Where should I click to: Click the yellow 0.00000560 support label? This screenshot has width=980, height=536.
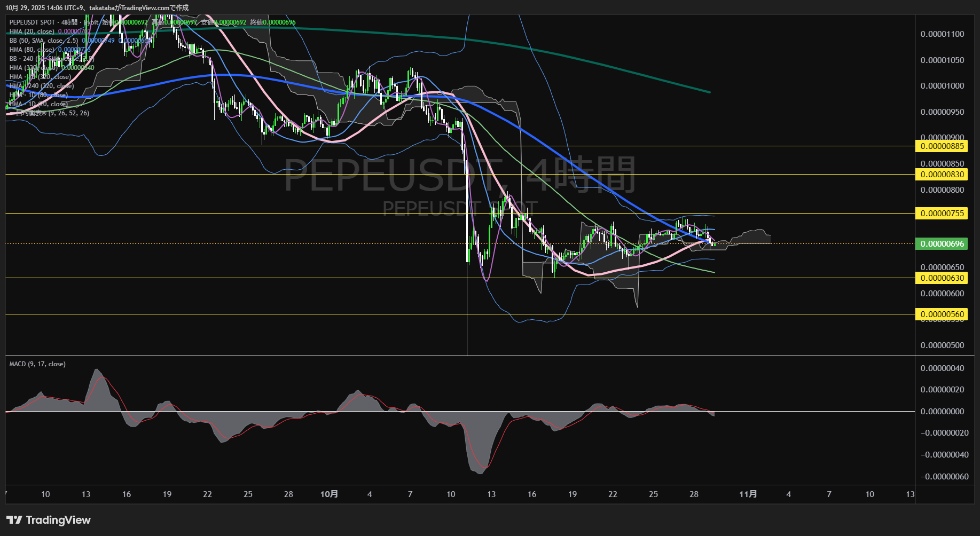pos(942,314)
